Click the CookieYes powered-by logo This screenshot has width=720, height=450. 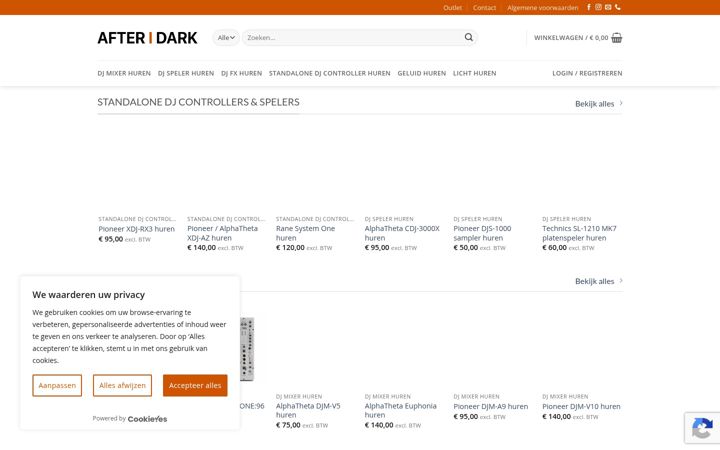click(x=147, y=419)
